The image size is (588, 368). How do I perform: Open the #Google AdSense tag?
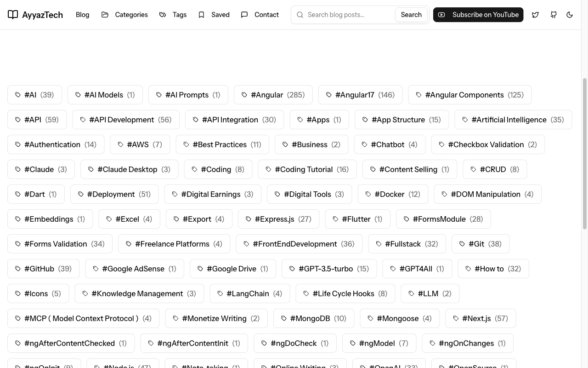(x=135, y=269)
